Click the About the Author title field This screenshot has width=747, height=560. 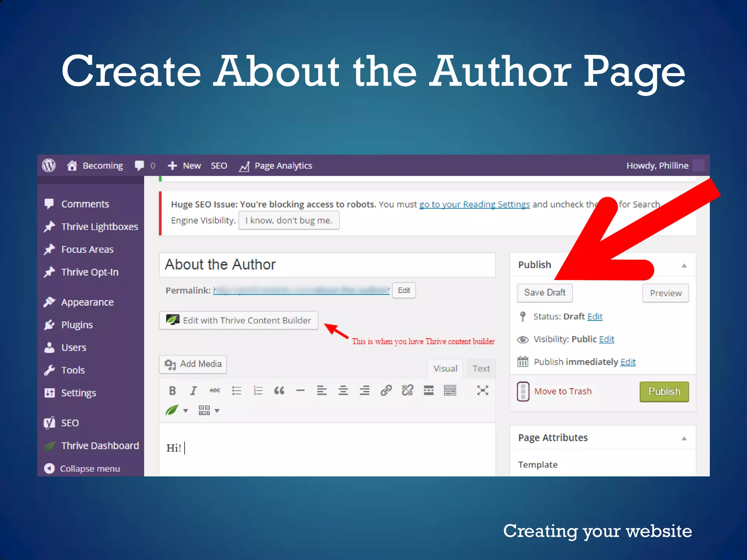click(x=327, y=265)
